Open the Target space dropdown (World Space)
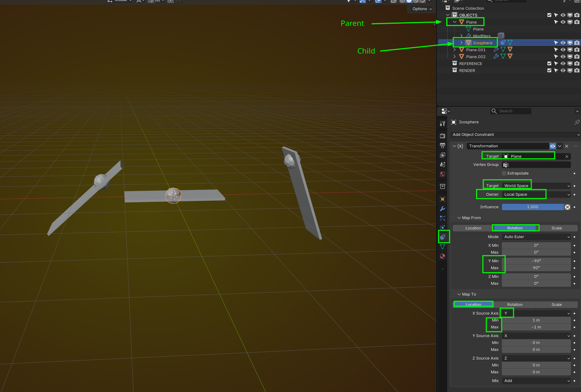The width and height of the screenshot is (581, 392). pos(536,186)
